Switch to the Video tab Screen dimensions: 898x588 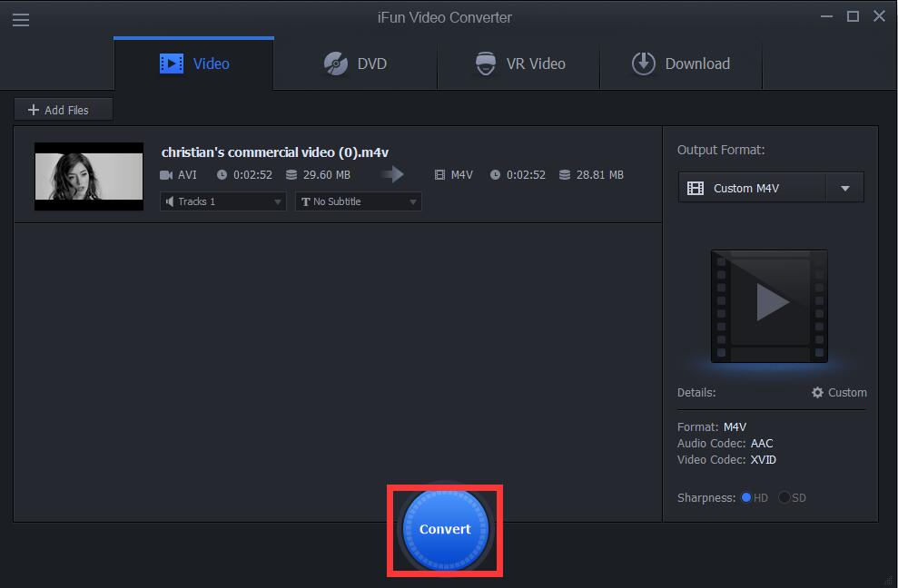point(194,64)
